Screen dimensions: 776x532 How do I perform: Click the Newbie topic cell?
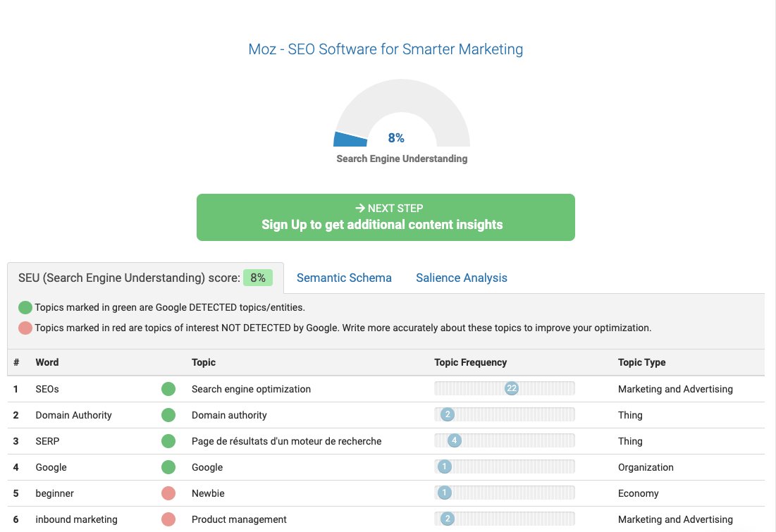coord(208,493)
